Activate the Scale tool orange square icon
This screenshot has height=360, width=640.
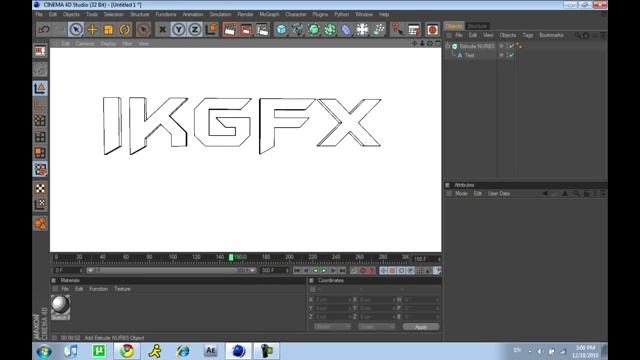coord(109,29)
